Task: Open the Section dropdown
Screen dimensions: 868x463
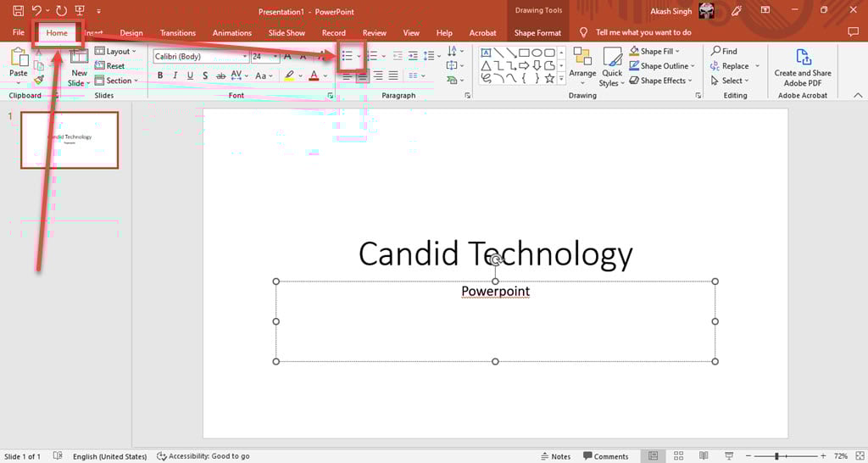Action: 115,81
